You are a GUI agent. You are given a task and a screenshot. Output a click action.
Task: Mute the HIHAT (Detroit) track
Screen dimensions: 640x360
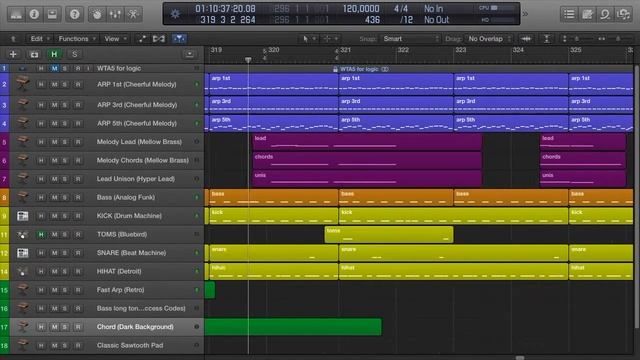[54, 271]
